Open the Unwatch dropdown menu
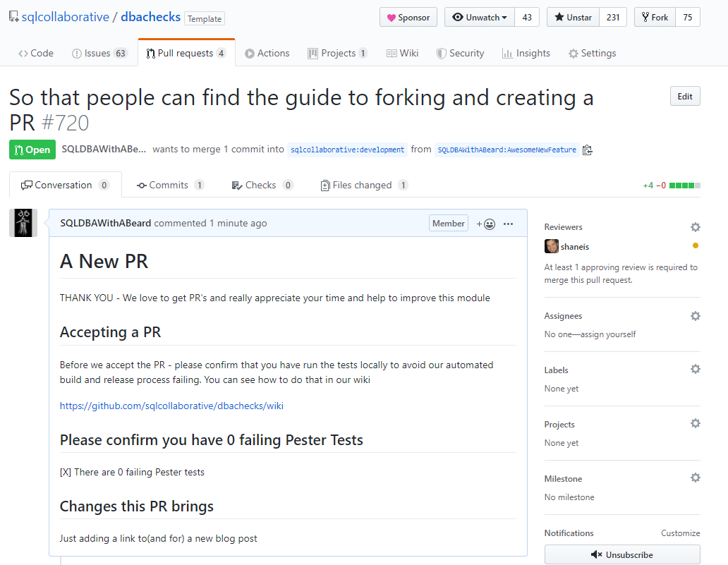Image resolution: width=728 pixels, height=565 pixels. pos(479,17)
